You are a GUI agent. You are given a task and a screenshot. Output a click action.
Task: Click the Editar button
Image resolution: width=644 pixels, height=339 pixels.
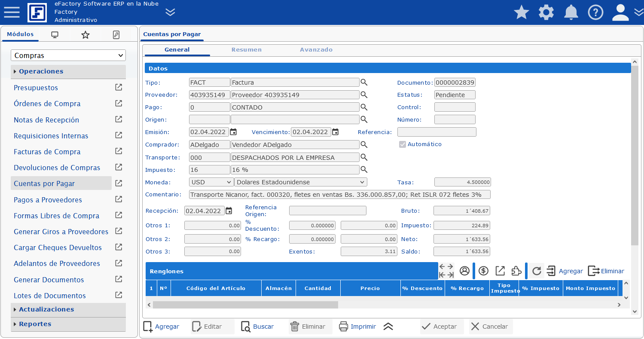(212, 327)
